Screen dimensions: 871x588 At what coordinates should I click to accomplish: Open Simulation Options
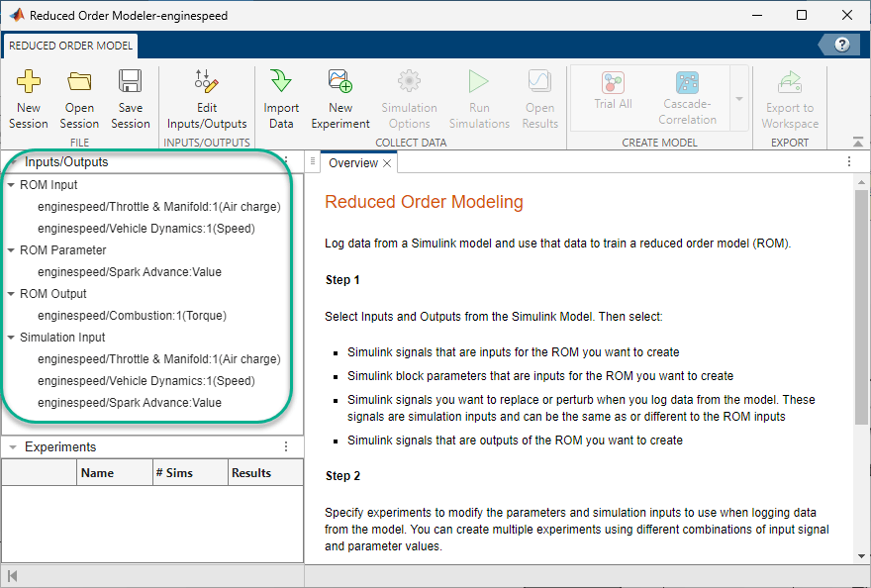click(x=409, y=95)
